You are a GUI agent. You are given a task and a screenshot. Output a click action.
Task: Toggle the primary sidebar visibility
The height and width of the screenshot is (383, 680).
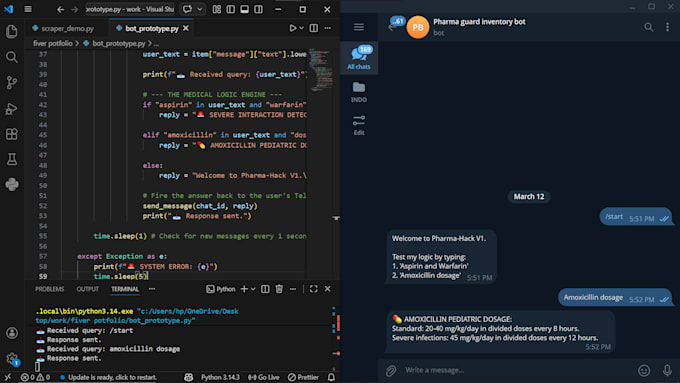pyautogui.click(x=231, y=9)
